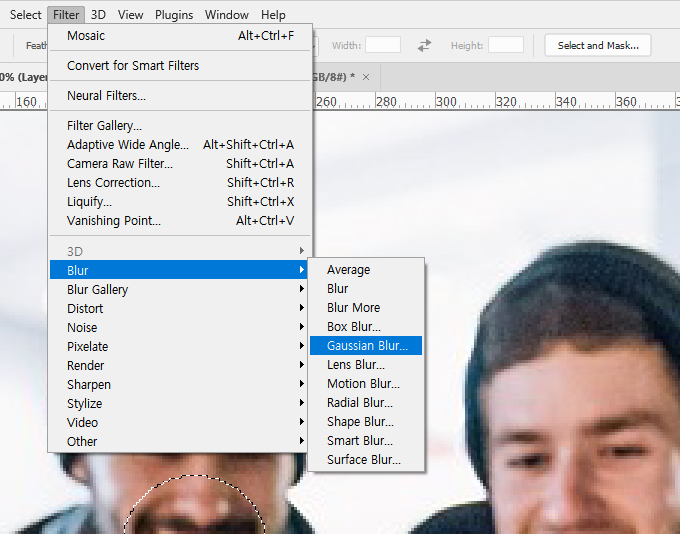This screenshot has height=534, width=680.
Task: Expand the Distort submenu
Action: (179, 308)
